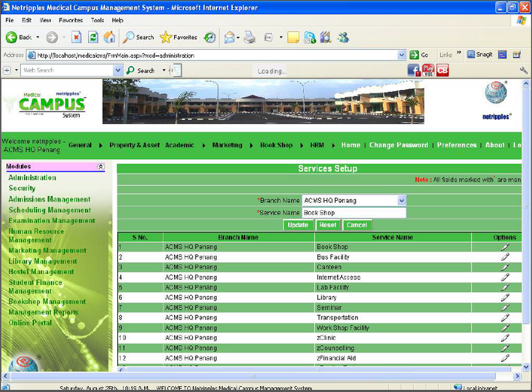Edit Book Shop row with pencil icon
Viewport: 532px width, 392px height.
505,247
